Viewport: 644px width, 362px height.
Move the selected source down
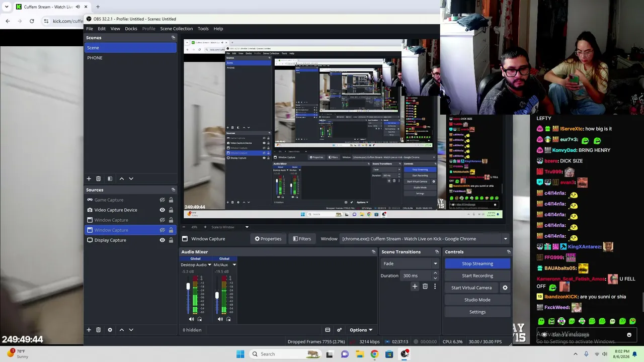(131, 330)
